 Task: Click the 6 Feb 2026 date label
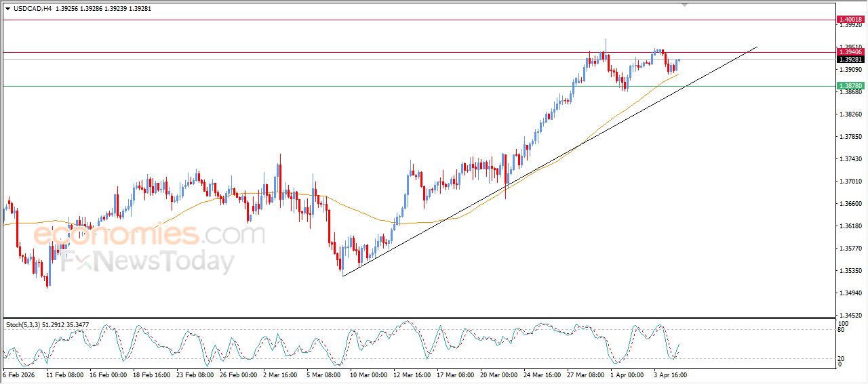(x=19, y=375)
